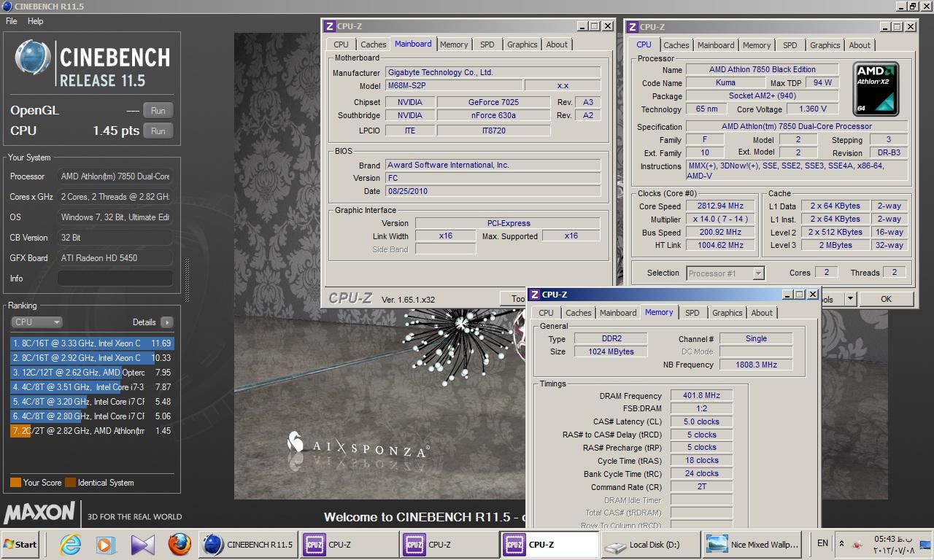The width and height of the screenshot is (934, 560).
Task: Launch Firefox from the taskbar
Action: tap(180, 544)
